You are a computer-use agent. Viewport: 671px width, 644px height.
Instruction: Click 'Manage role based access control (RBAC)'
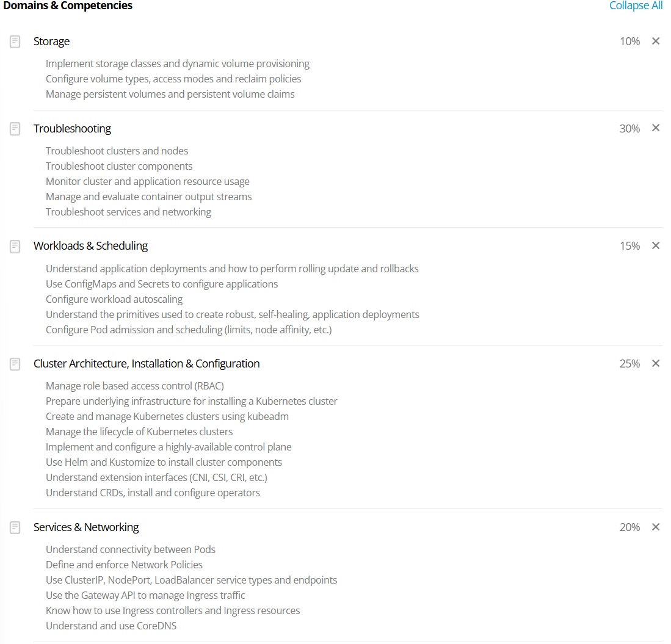135,386
